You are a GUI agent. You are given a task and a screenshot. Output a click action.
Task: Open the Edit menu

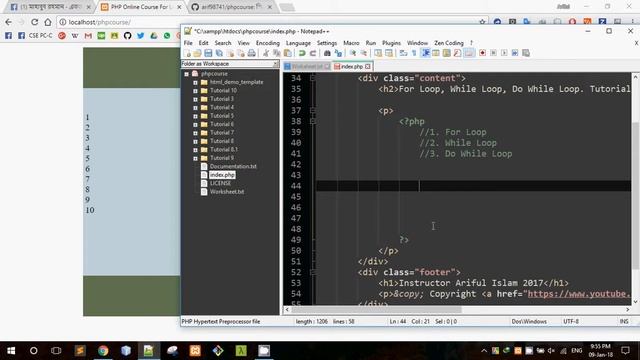pyautogui.click(x=203, y=43)
